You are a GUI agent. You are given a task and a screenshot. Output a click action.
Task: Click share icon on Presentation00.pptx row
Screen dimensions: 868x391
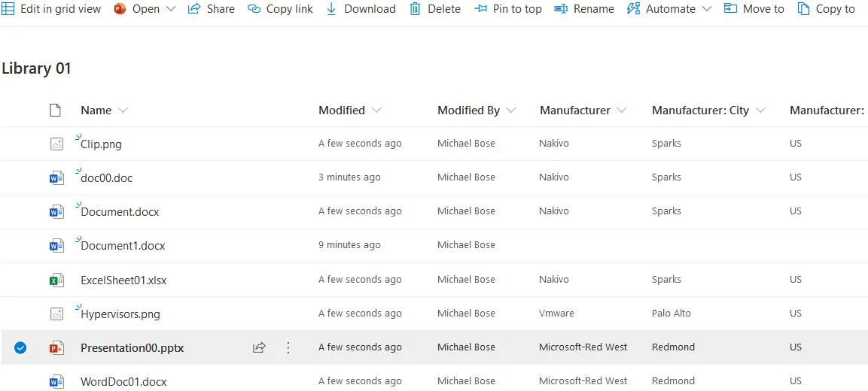click(259, 347)
